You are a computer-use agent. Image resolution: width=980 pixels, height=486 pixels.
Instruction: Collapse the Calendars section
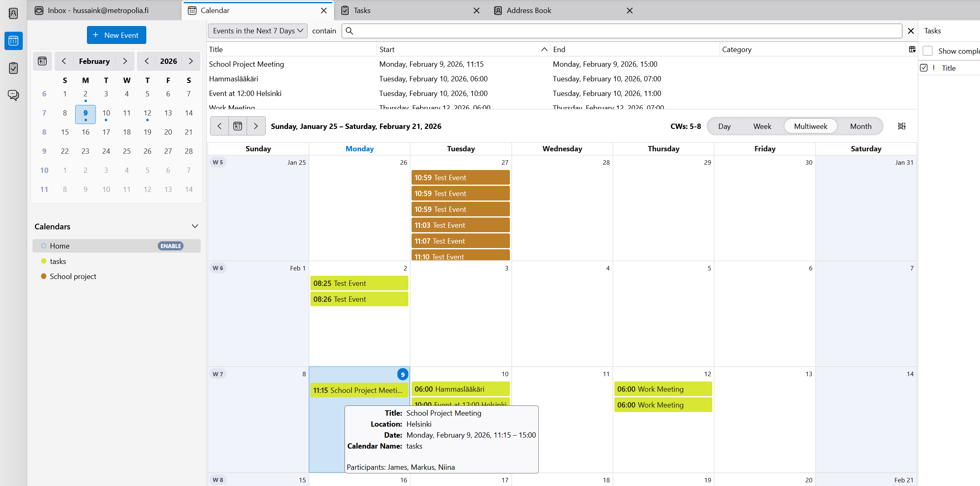point(195,226)
